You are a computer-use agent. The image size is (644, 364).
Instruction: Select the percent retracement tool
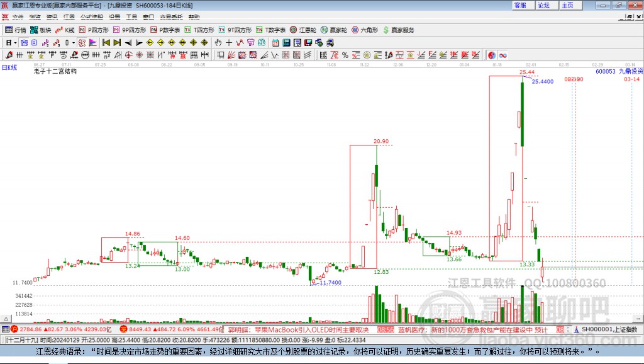pos(345,55)
